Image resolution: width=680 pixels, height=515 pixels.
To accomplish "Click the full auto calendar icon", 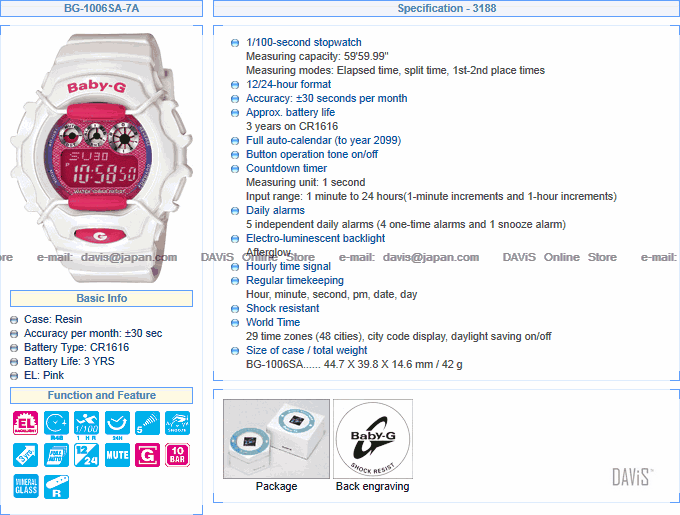I will [x=56, y=455].
